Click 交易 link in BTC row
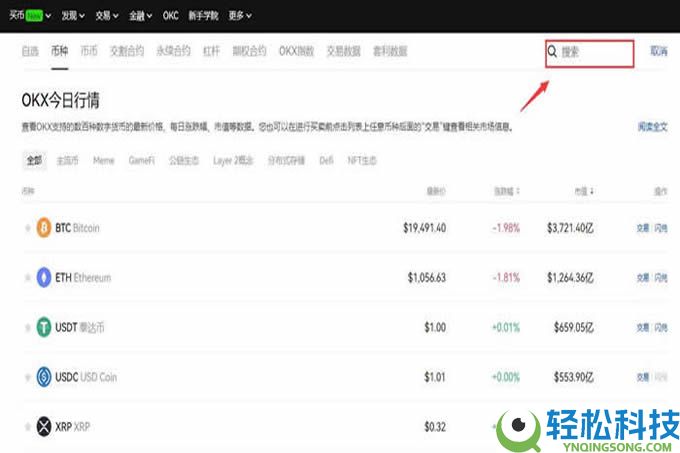Image resolution: width=680 pixels, height=453 pixels. (643, 228)
